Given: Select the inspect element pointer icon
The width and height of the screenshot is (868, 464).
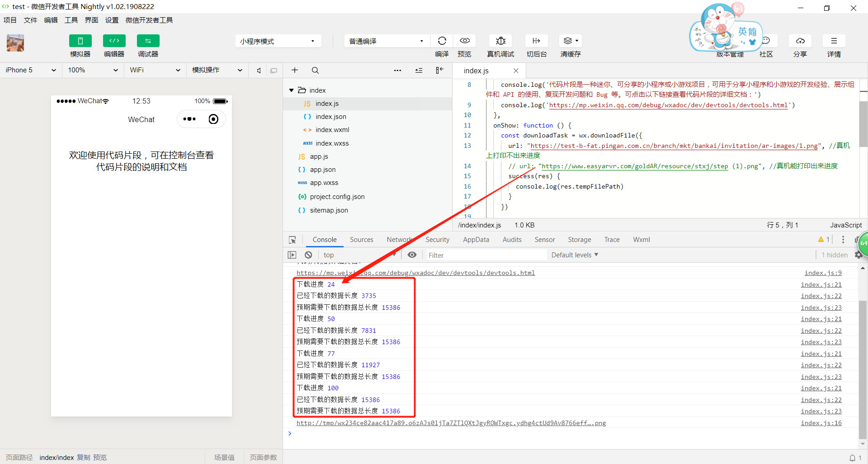Looking at the screenshot, I should click(x=292, y=240).
